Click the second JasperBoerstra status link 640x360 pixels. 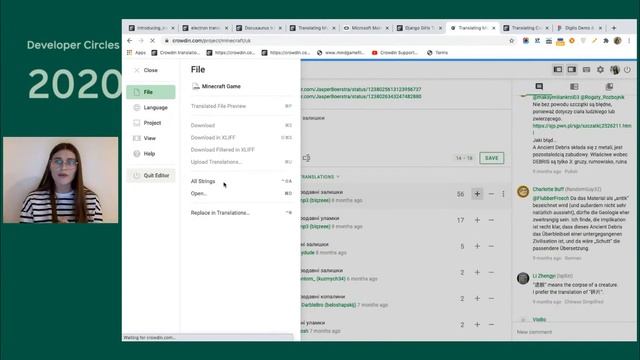pos(361,97)
